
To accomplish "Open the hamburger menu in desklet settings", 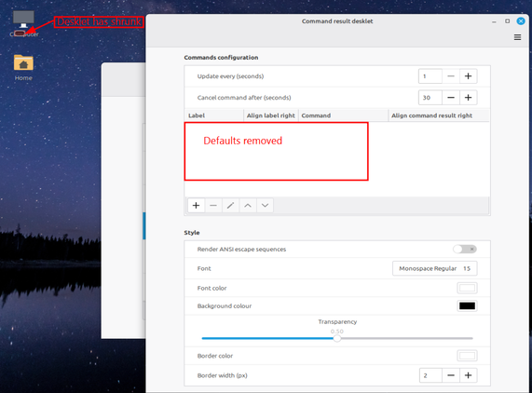I will pyautogui.click(x=517, y=37).
